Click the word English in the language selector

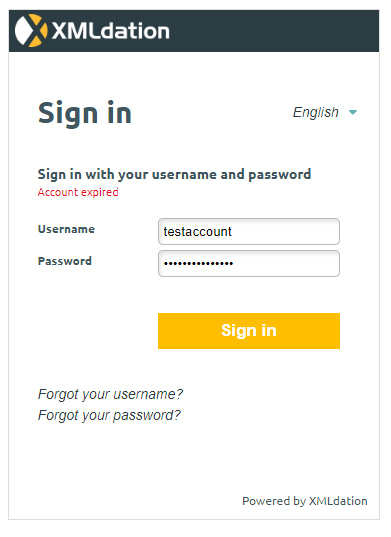click(x=316, y=112)
